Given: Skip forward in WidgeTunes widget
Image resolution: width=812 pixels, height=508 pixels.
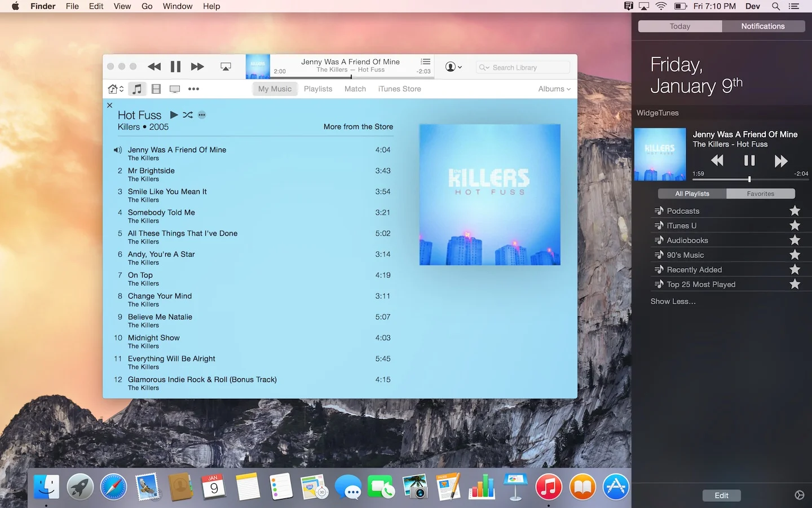Looking at the screenshot, I should point(781,161).
